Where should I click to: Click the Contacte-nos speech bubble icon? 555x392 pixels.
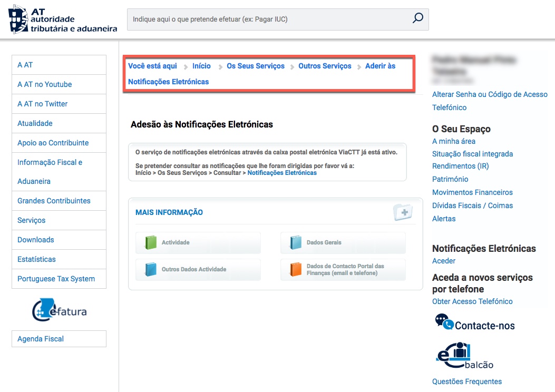click(444, 321)
